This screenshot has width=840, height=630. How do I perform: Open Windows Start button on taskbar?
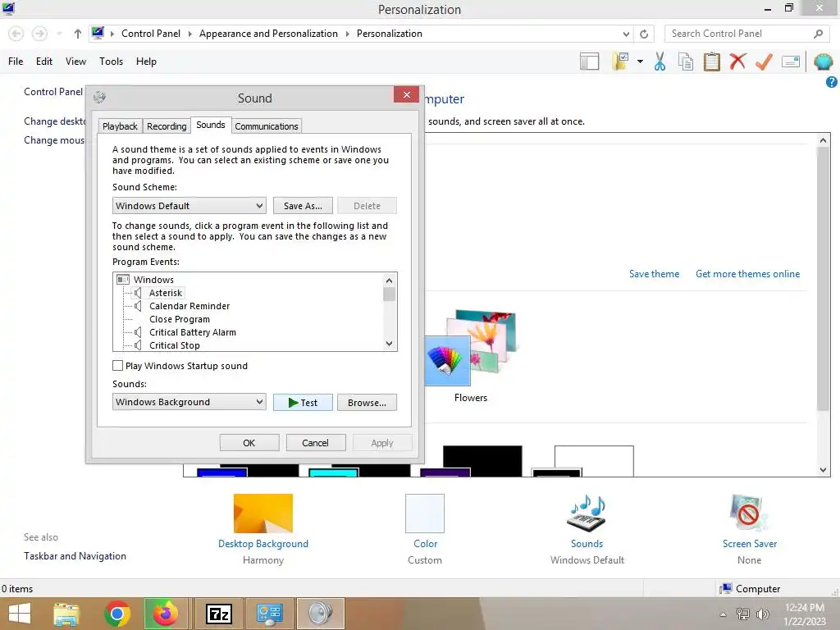click(20, 614)
